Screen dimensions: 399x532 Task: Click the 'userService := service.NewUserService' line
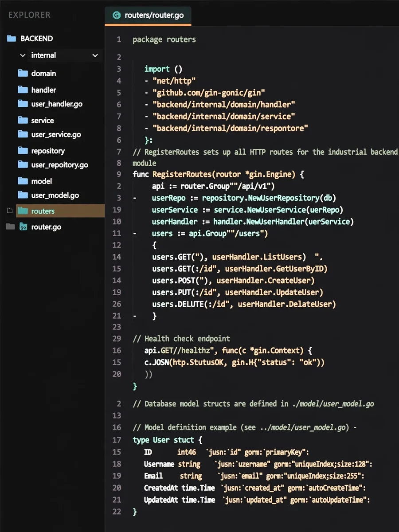click(247, 210)
